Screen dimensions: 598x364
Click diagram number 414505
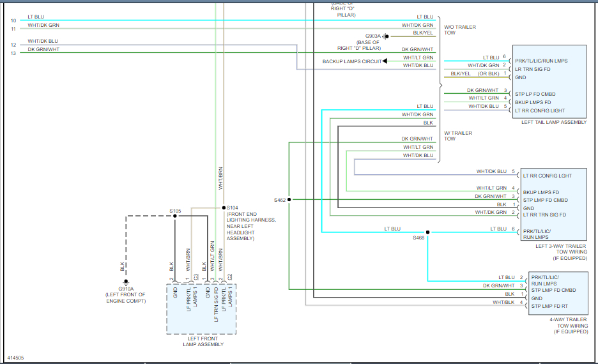coord(16,358)
